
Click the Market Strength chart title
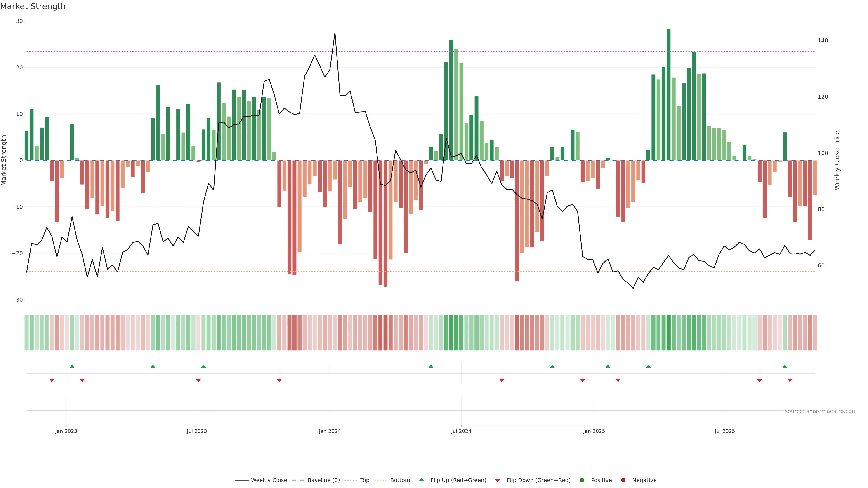click(x=33, y=6)
